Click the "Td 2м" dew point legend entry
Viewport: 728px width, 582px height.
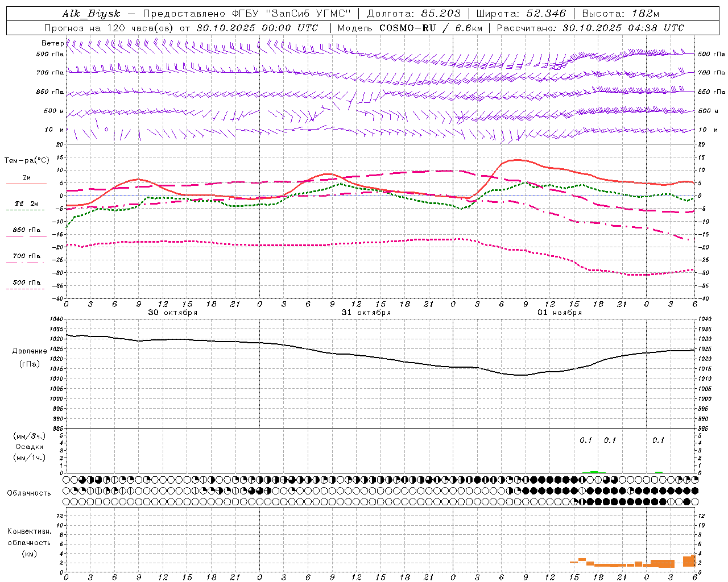coord(27,203)
